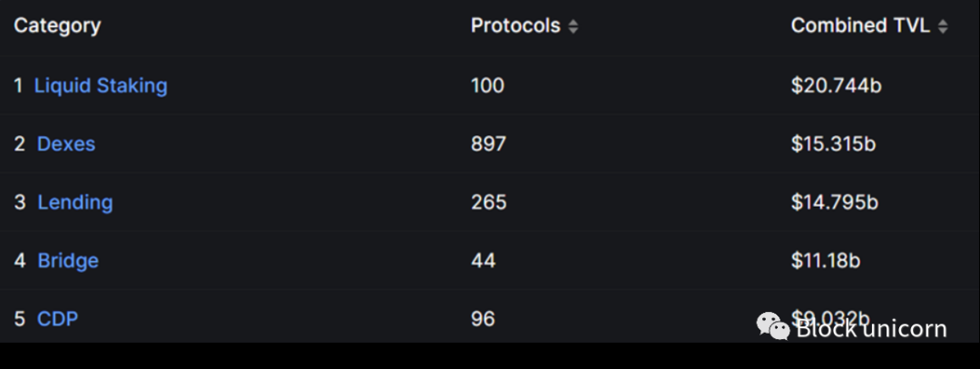980x369 pixels.
Task: Click the WeChat logo in the watermark
Action: (773, 326)
